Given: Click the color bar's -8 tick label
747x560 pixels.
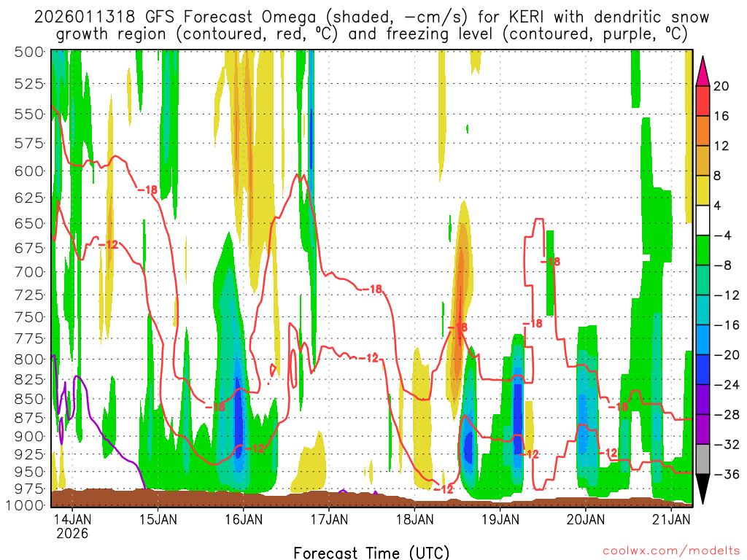Looking at the screenshot, I should click(724, 265).
